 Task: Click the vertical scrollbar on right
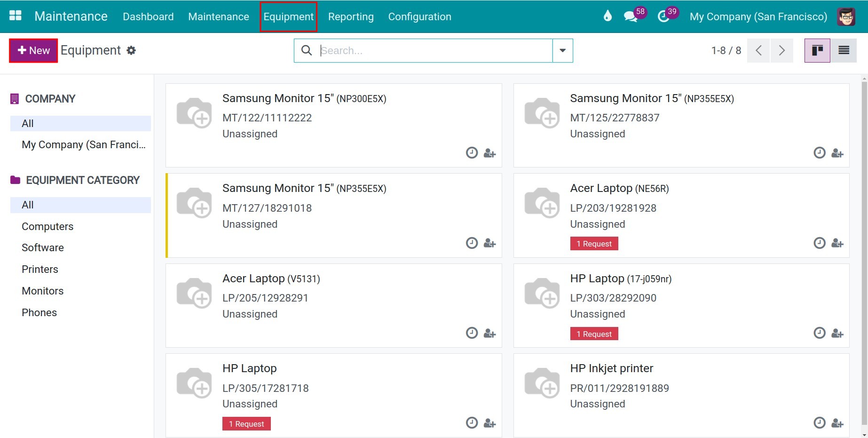click(864, 254)
